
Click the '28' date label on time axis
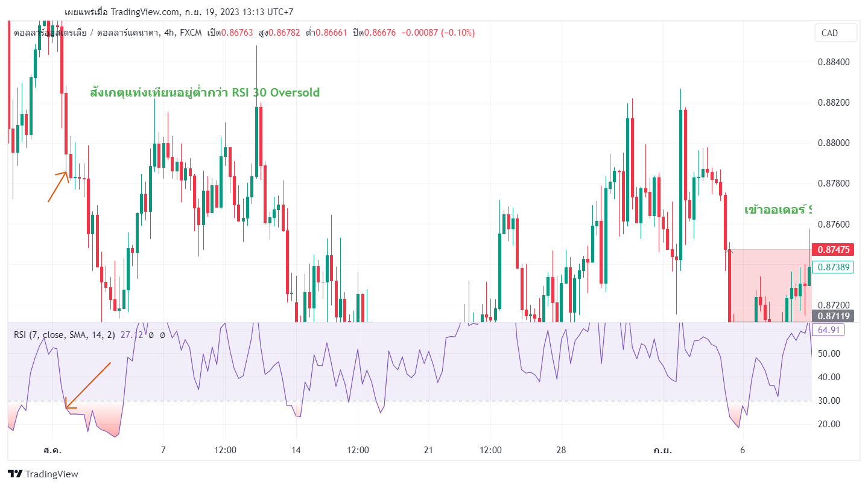click(562, 450)
